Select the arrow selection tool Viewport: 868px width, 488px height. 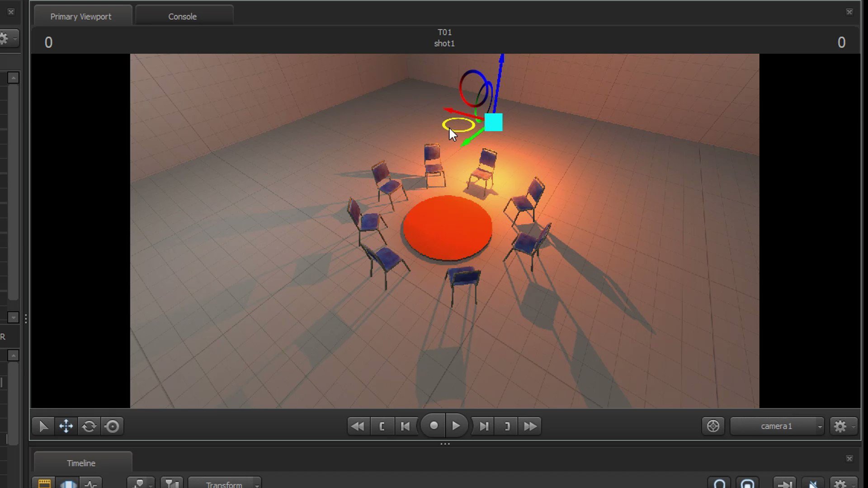tap(43, 426)
